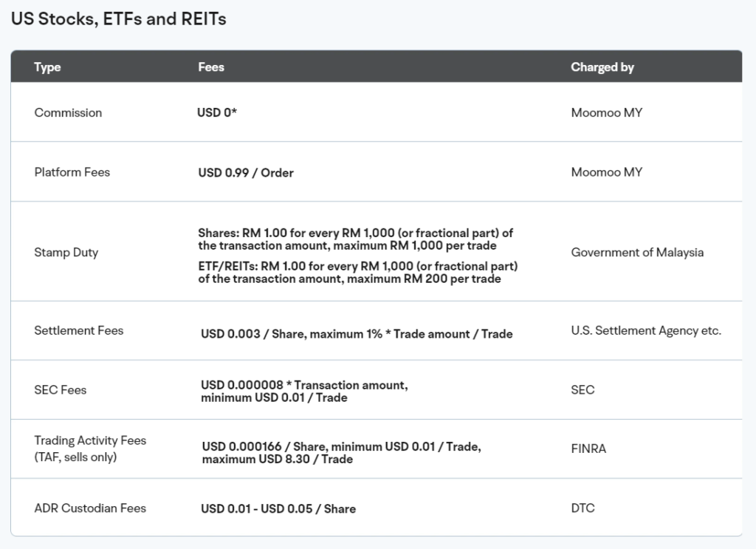This screenshot has height=549, width=756.
Task: Select the 'USD 0*' commission fee text
Action: [x=217, y=112]
